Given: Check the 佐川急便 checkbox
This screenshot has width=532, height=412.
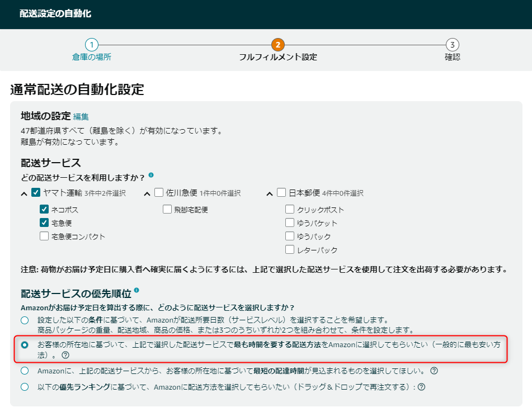Looking at the screenshot, I should pos(159,193).
